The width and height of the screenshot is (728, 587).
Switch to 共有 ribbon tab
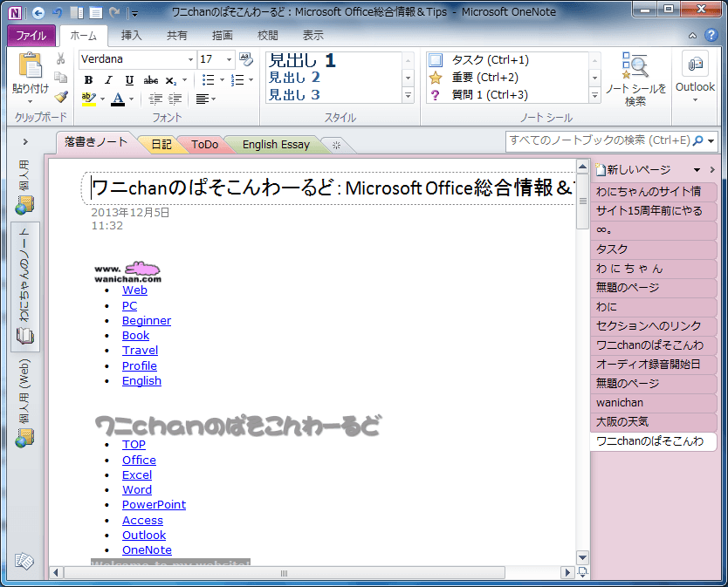(x=177, y=35)
